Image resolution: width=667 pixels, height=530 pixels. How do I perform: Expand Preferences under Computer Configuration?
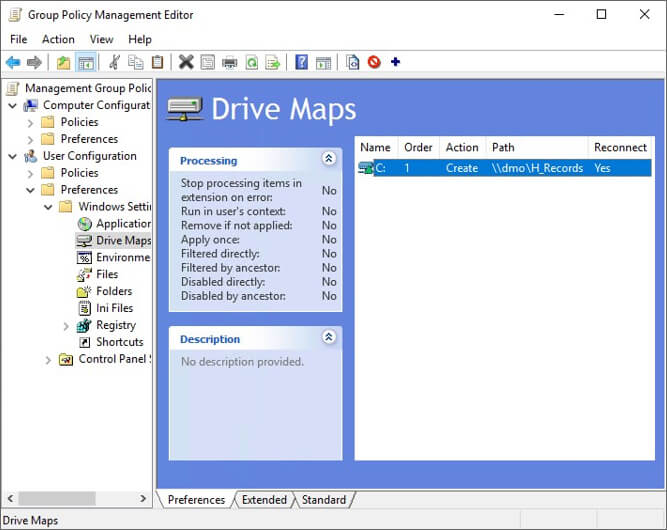pyautogui.click(x=30, y=140)
